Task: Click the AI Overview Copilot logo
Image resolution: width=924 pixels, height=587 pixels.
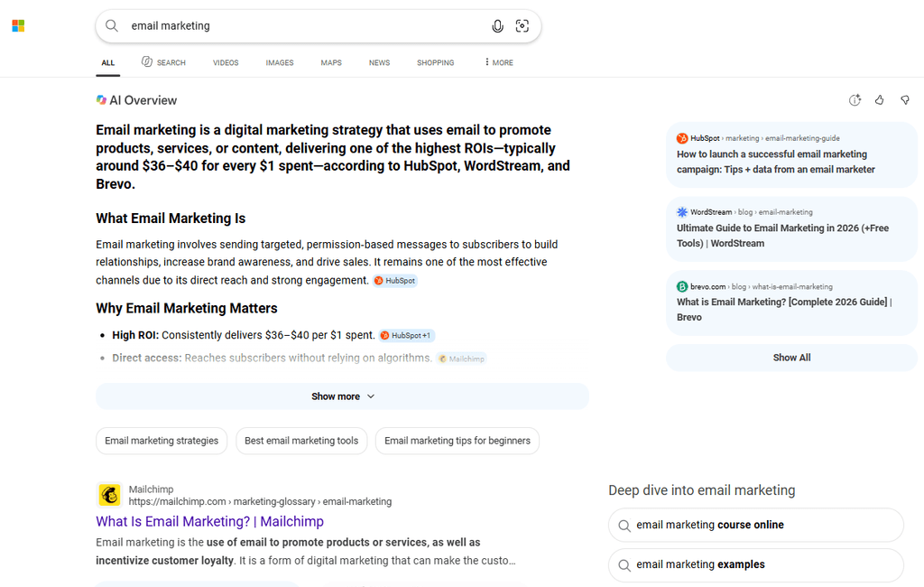Action: [x=101, y=100]
